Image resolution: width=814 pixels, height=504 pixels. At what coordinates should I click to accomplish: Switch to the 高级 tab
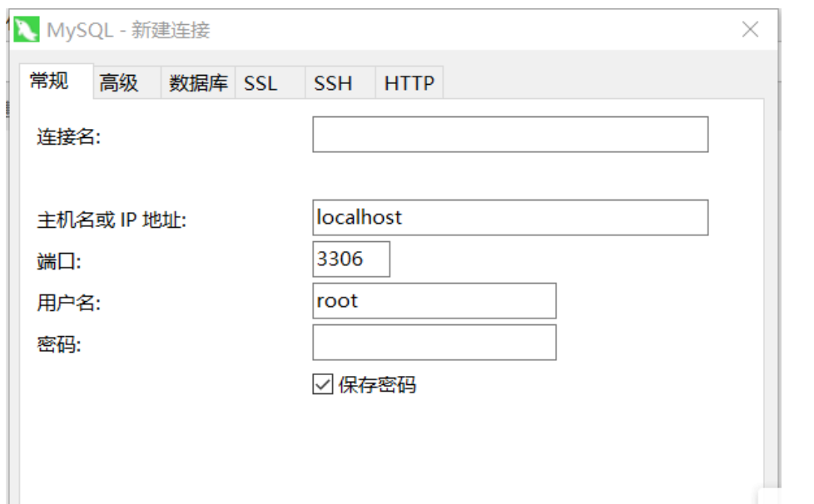click(x=117, y=82)
